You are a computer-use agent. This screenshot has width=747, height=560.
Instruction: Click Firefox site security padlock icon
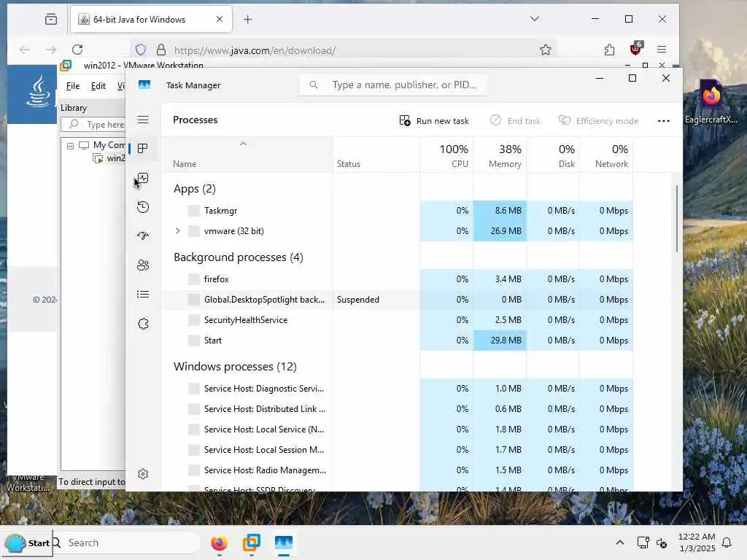click(161, 50)
